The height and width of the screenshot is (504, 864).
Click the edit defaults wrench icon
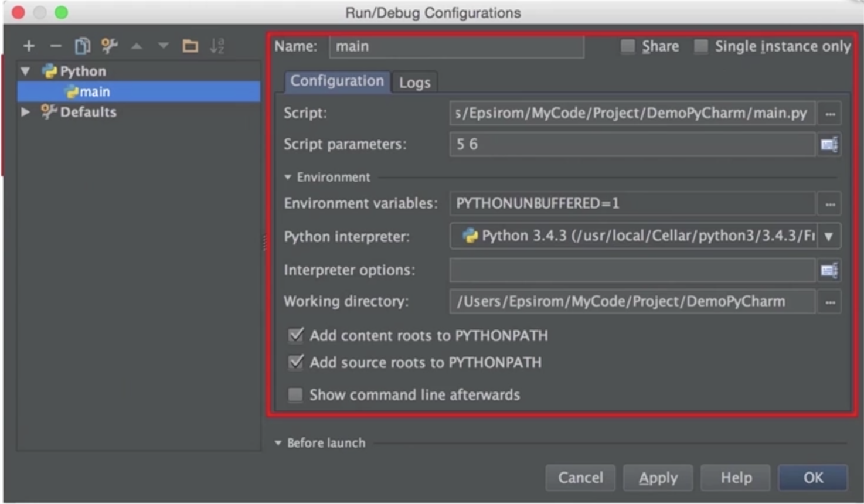[109, 46]
